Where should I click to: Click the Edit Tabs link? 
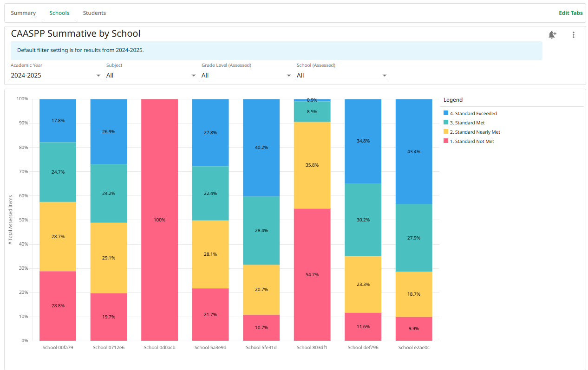point(571,13)
